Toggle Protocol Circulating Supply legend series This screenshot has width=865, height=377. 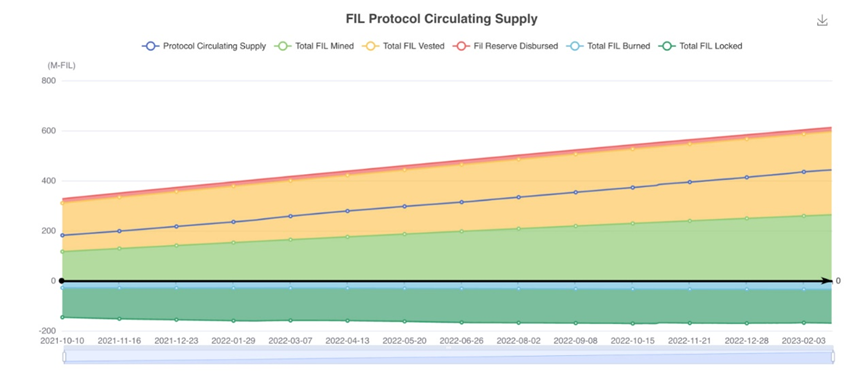point(204,46)
